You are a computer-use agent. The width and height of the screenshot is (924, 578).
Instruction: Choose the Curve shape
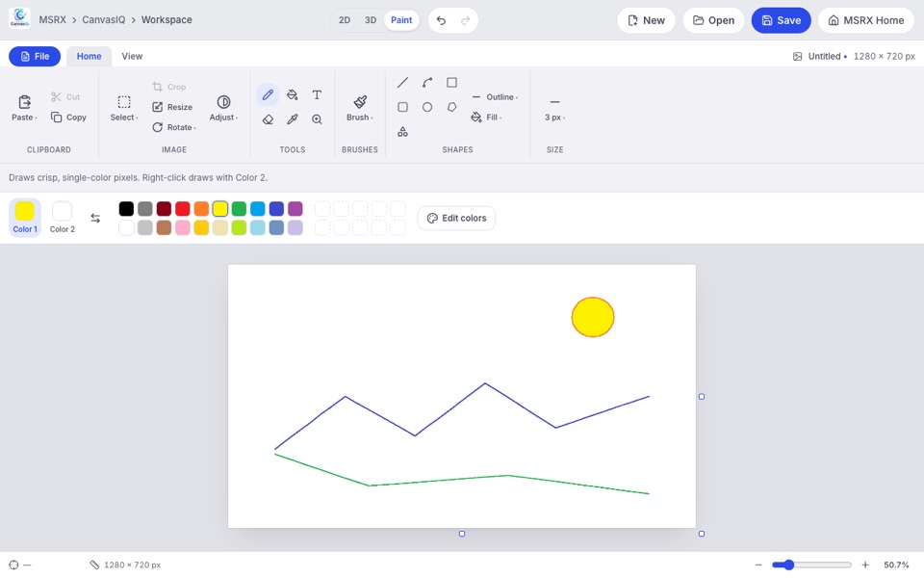pos(427,83)
